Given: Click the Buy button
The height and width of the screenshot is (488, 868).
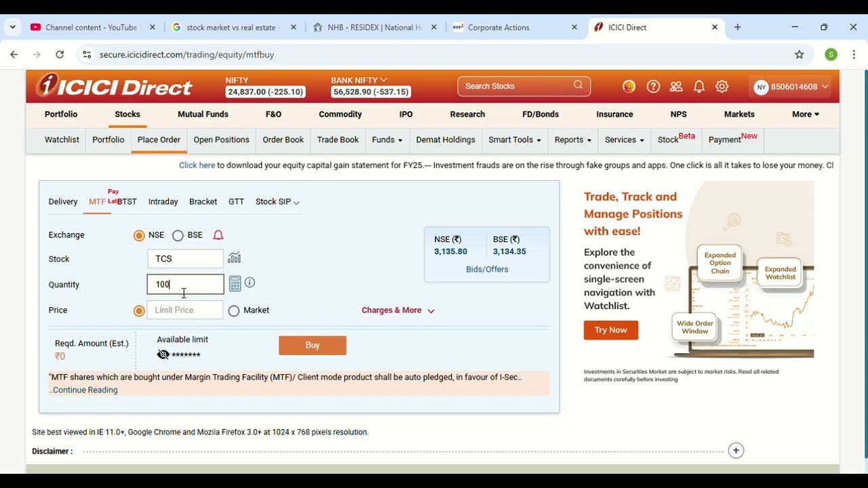Looking at the screenshot, I should pos(313,346).
